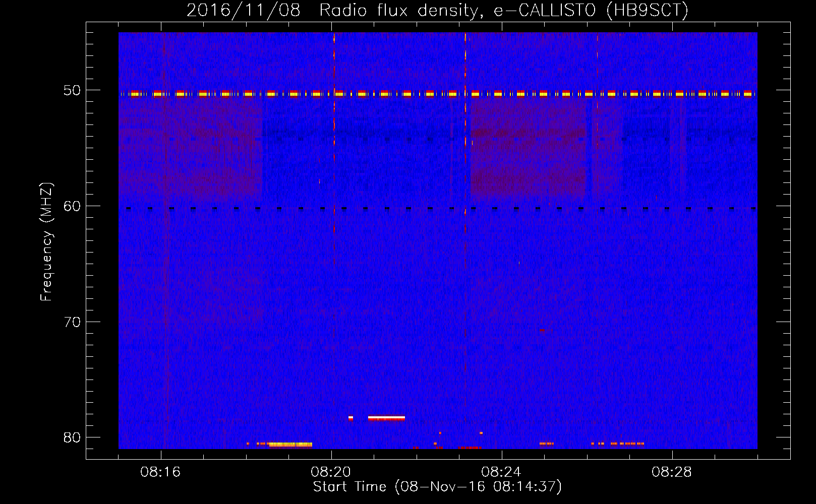Select the 70 frequency tick label
The height and width of the screenshot is (504, 816).
72,322
